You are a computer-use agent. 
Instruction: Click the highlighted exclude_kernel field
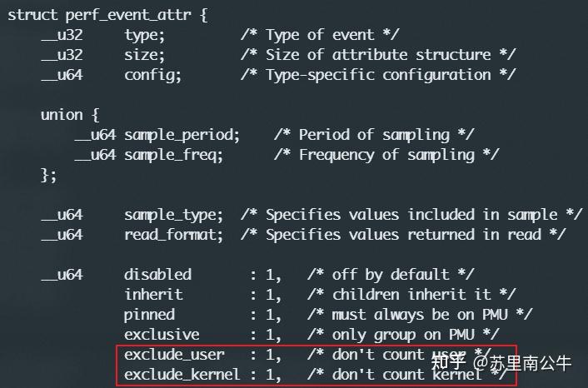182,375
